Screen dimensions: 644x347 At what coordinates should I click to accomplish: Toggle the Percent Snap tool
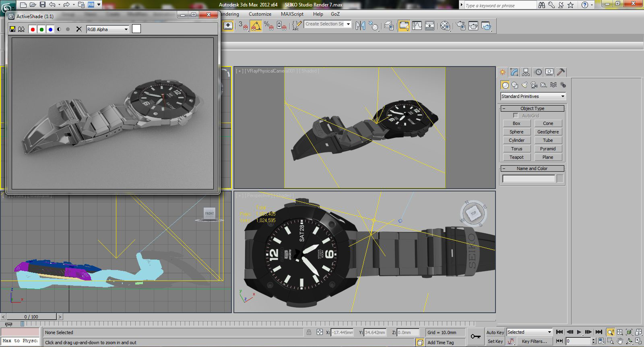click(x=269, y=26)
